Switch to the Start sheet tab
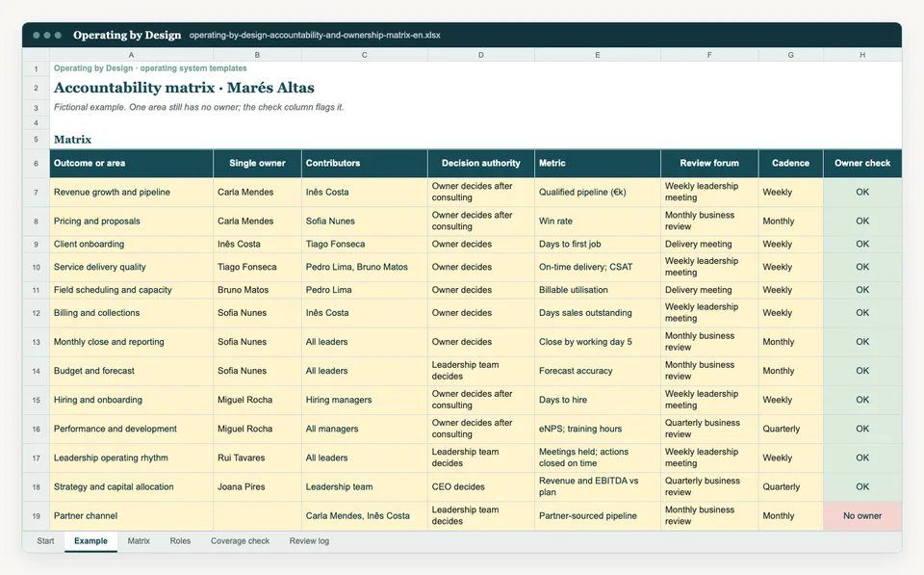Screen dimensions: 924x575 click(x=45, y=540)
